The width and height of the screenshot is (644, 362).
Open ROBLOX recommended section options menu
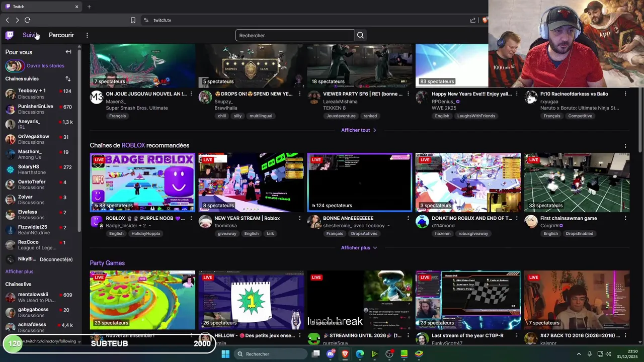[625, 146]
